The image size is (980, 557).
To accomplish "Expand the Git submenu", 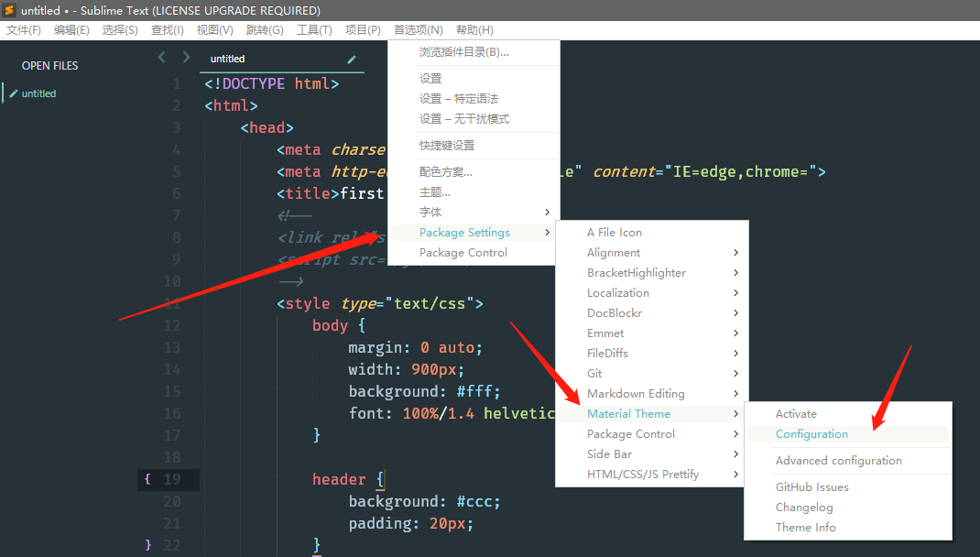I will pyautogui.click(x=594, y=373).
